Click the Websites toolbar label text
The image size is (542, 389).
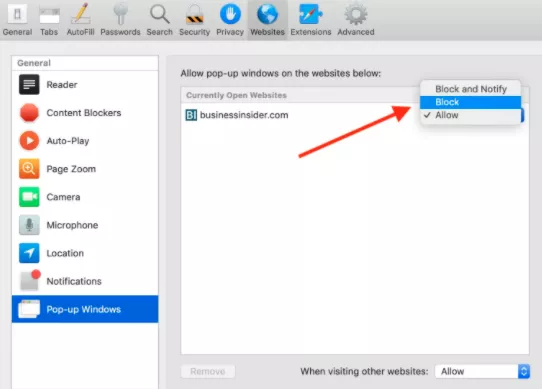pyautogui.click(x=267, y=32)
